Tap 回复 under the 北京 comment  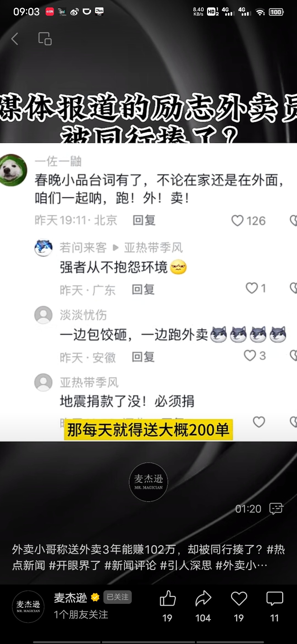pos(144,220)
